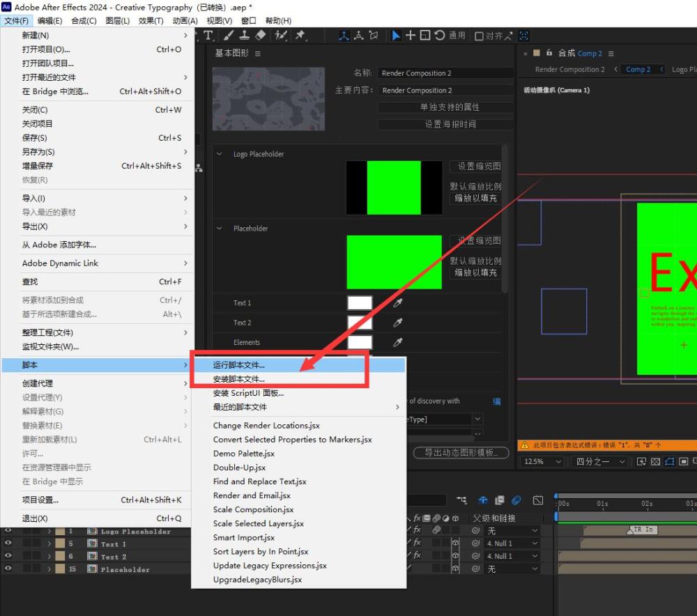
Task: Hide the Text 2 layer eye
Action: point(8,555)
